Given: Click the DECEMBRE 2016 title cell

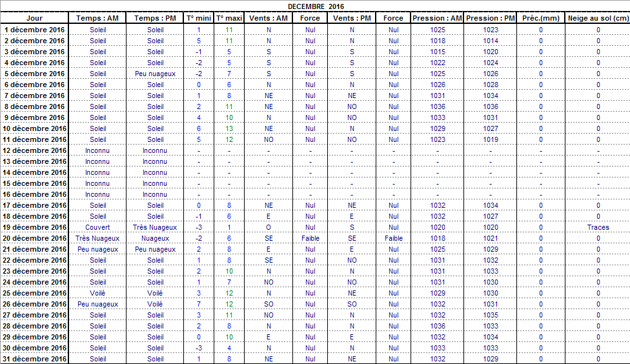Looking at the screenshot, I should pyautogui.click(x=316, y=6).
